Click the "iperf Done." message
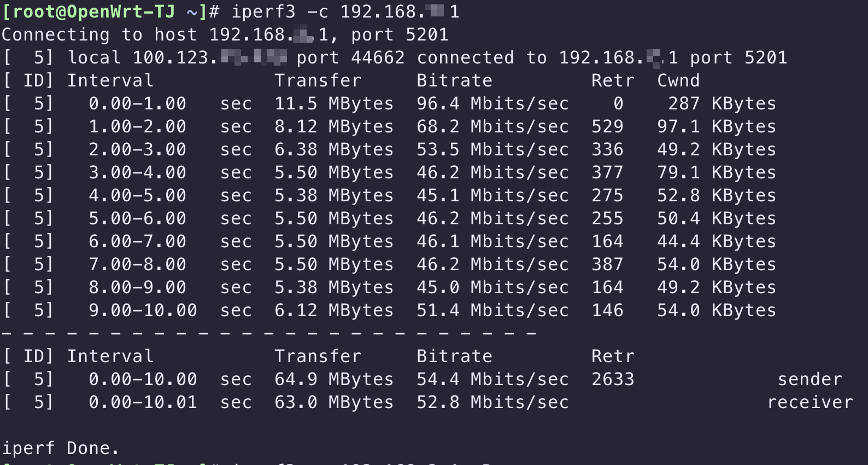Image resolution: width=868 pixels, height=465 pixels. click(60, 448)
